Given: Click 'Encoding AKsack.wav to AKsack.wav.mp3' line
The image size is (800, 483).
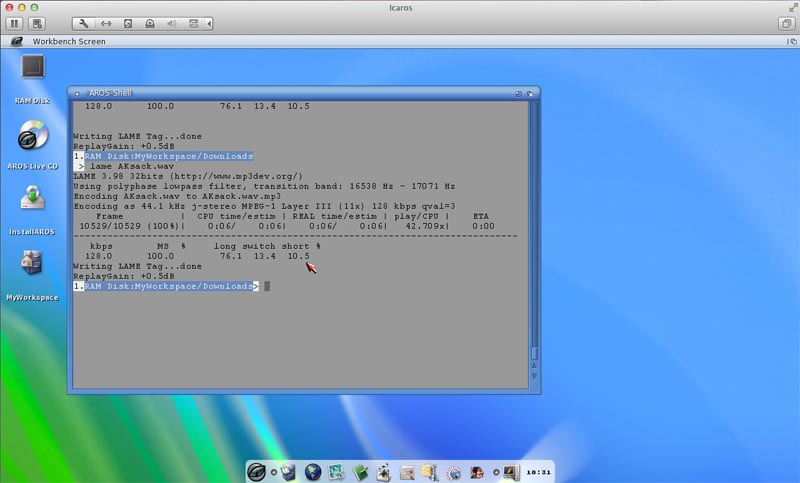Looking at the screenshot, I should (177, 196).
